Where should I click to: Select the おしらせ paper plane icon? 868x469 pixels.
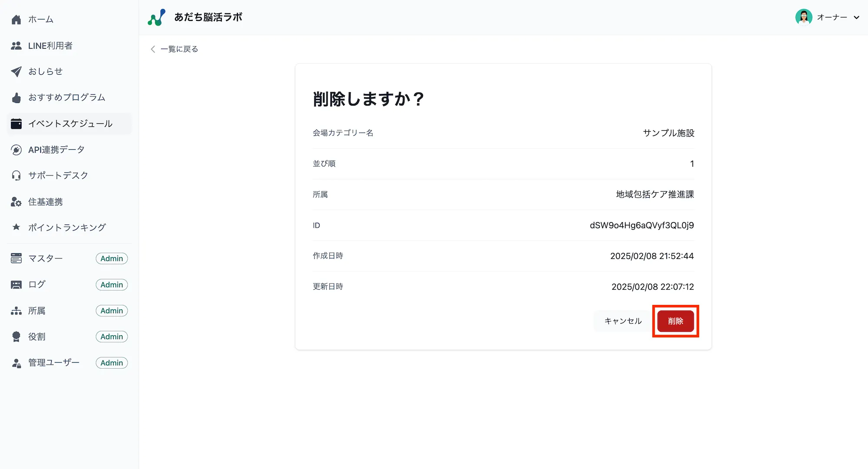click(x=16, y=71)
